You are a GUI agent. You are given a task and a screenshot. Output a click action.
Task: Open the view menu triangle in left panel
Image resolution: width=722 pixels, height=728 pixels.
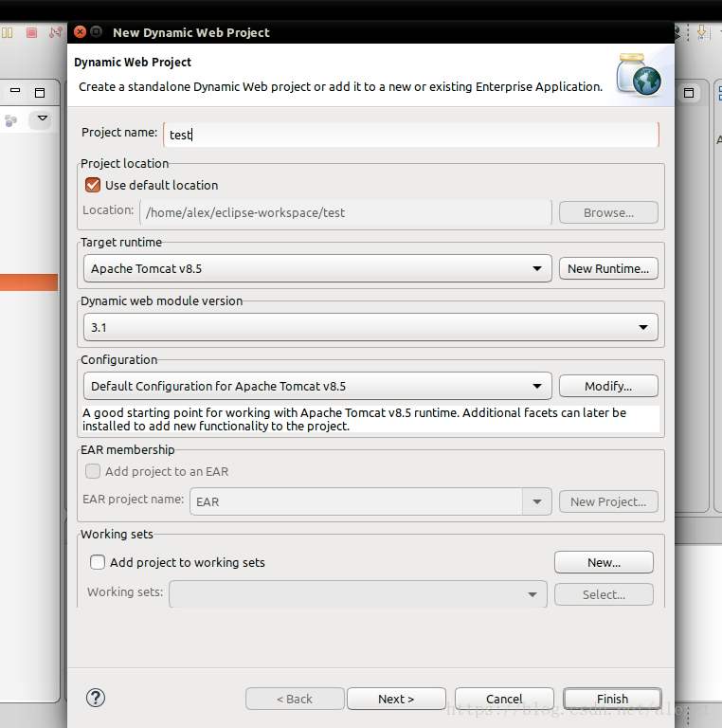(x=42, y=118)
